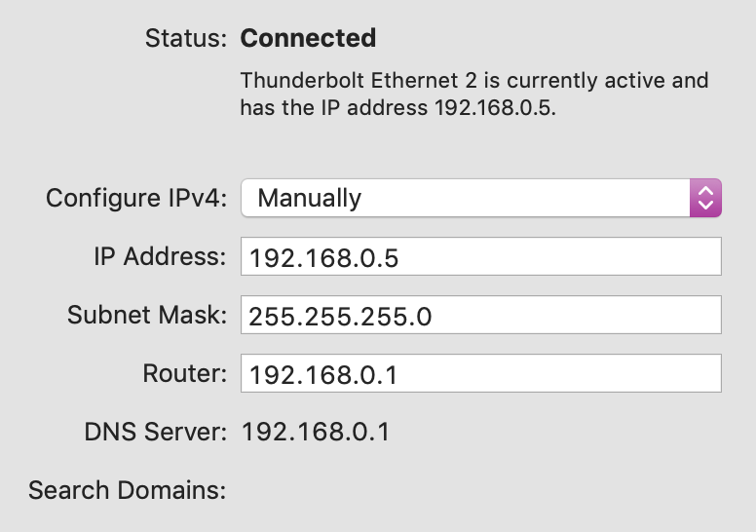
Task: Click the Router: label
Action: [185, 373]
